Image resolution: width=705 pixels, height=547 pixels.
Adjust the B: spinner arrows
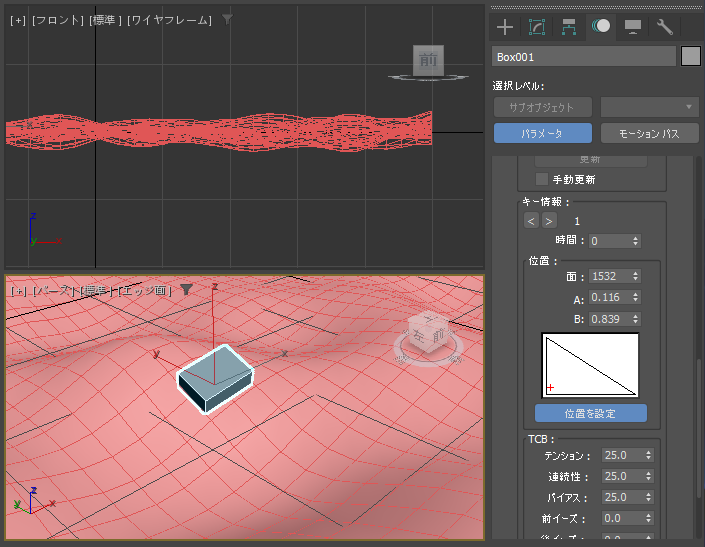pyautogui.click(x=635, y=319)
